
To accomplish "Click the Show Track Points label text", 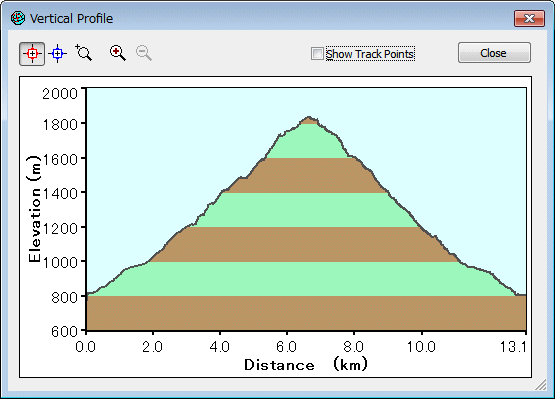I will [370, 54].
